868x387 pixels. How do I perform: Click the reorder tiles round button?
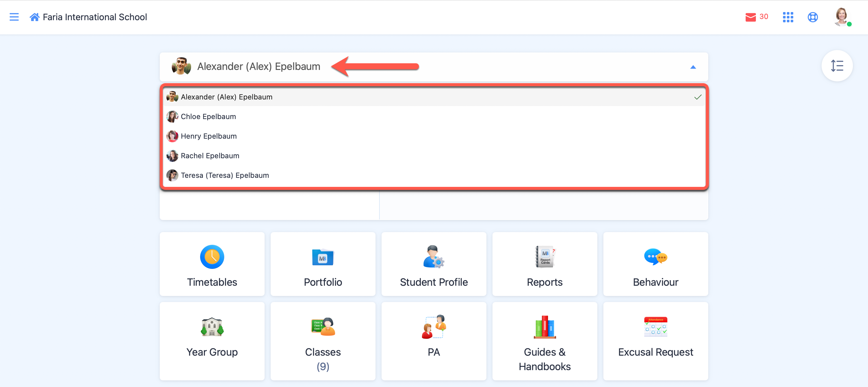click(837, 66)
